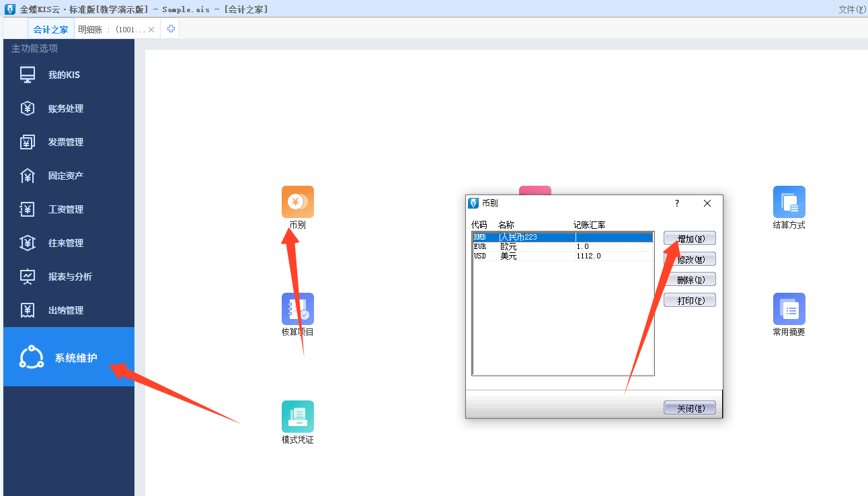Close the 币别 dialog with X
Image resolution: width=868 pixels, height=496 pixels.
coord(707,203)
